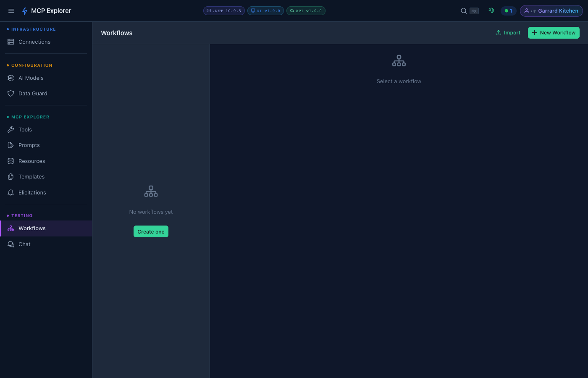Toggle the AI Models sidebar entry
588x378 pixels.
coord(31,78)
